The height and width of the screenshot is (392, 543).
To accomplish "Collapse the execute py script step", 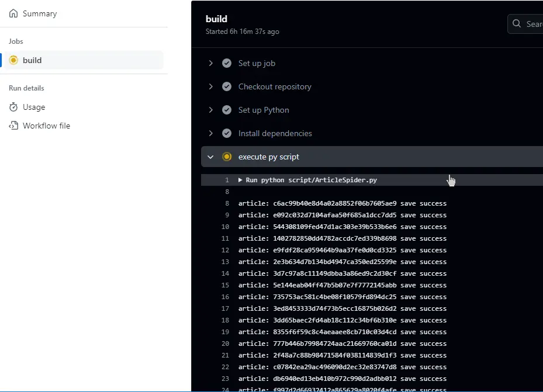I will pyautogui.click(x=210, y=157).
